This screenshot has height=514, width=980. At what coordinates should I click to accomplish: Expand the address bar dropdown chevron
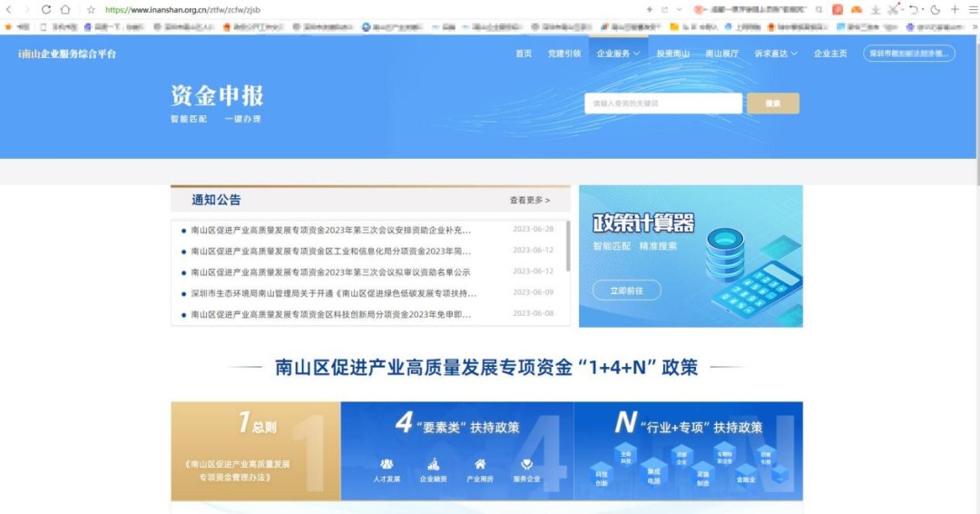680,9
